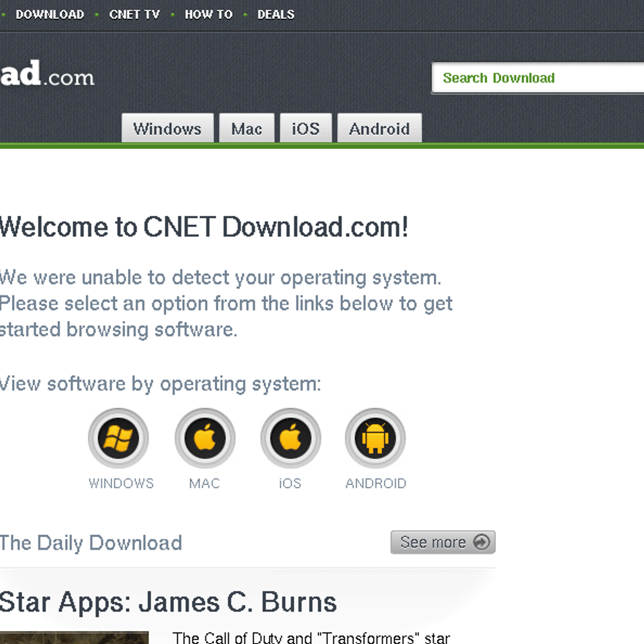Click the Mac apple icon
The height and width of the screenshot is (644, 644).
click(204, 438)
